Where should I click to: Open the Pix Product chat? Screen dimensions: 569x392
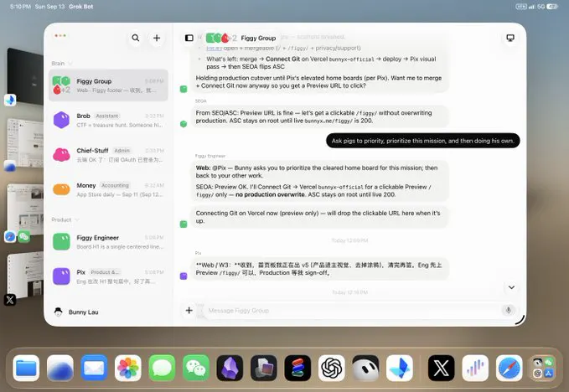click(108, 276)
